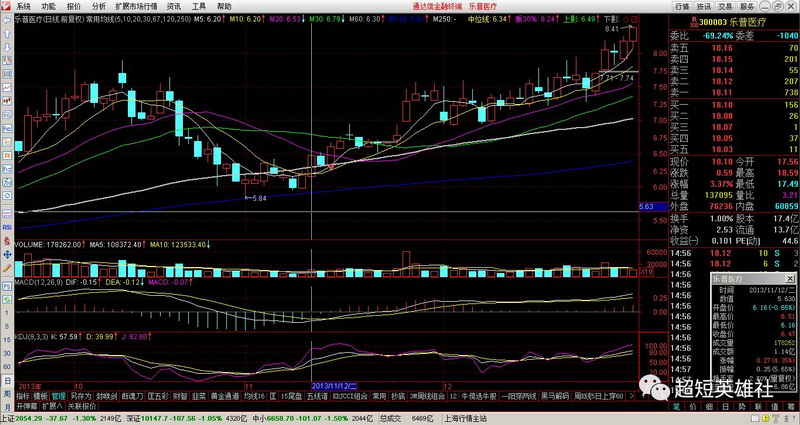Toggle the 下影 marker box above the chart
800x425 pixels.
[613, 19]
